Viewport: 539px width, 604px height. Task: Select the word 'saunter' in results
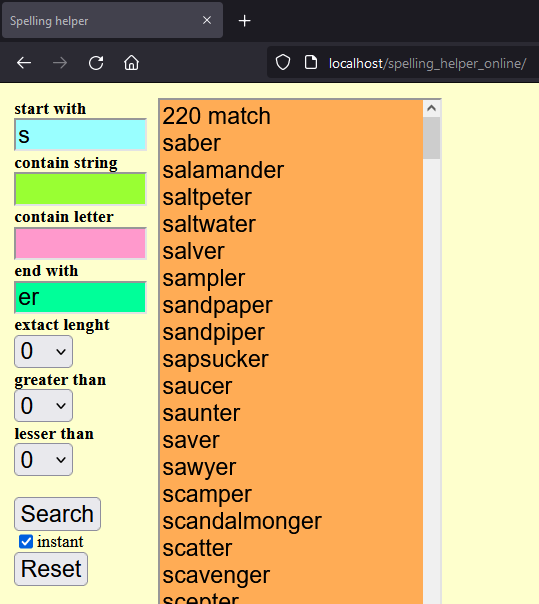tap(201, 413)
